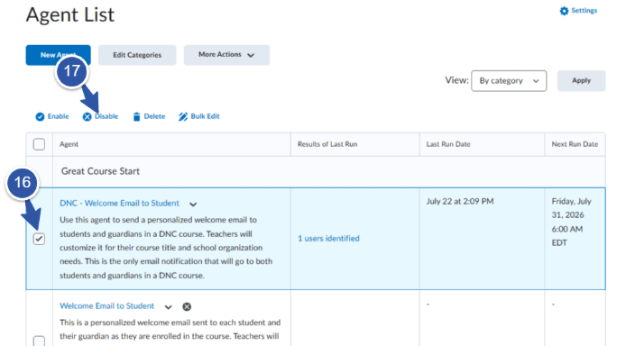Click the Last Run Date column header
The height and width of the screenshot is (346, 644).
[448, 144]
